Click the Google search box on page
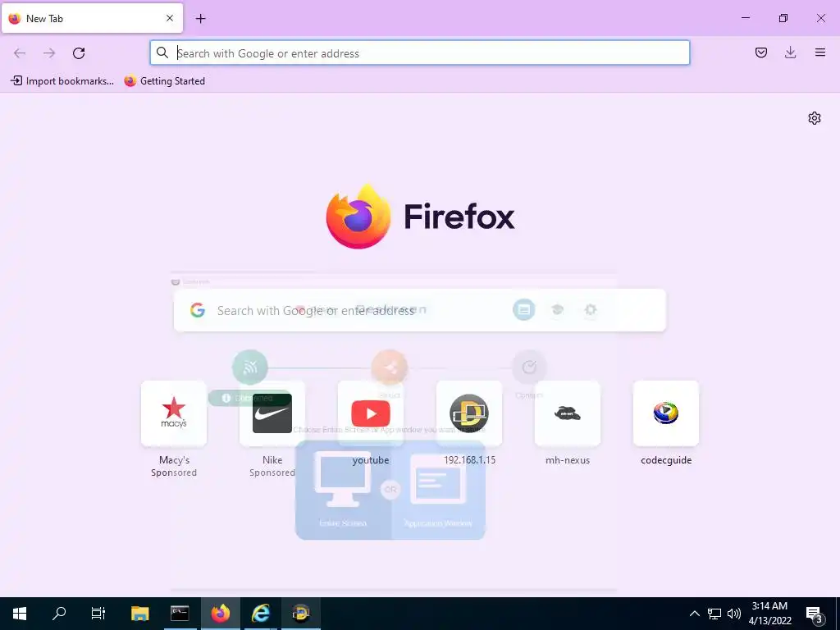The image size is (840, 630). click(x=419, y=310)
